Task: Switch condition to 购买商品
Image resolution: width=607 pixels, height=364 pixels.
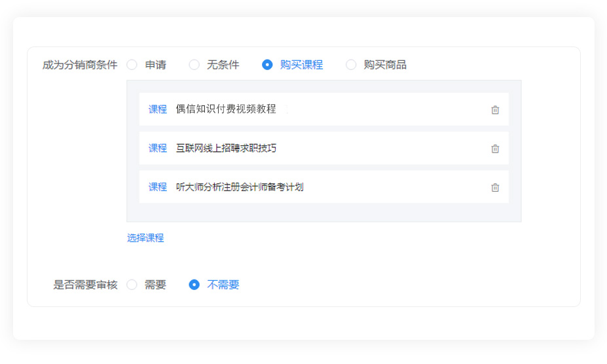Action: (x=351, y=65)
